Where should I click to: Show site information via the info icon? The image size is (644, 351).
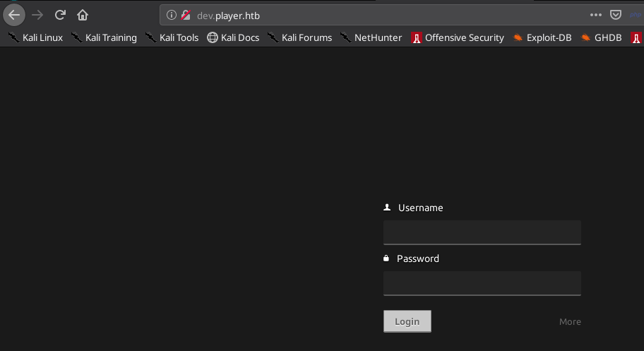coord(172,16)
